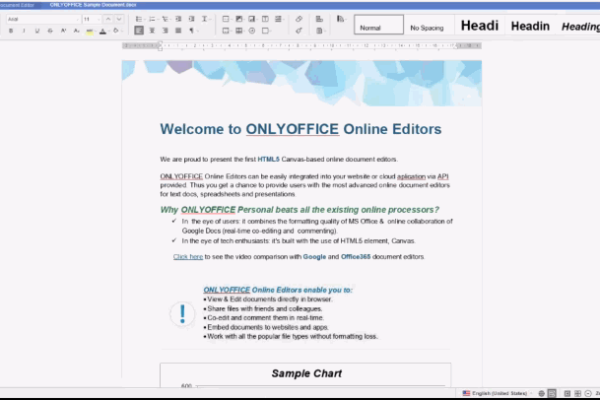
Task: Fit page to window
Action: pyautogui.click(x=567, y=393)
